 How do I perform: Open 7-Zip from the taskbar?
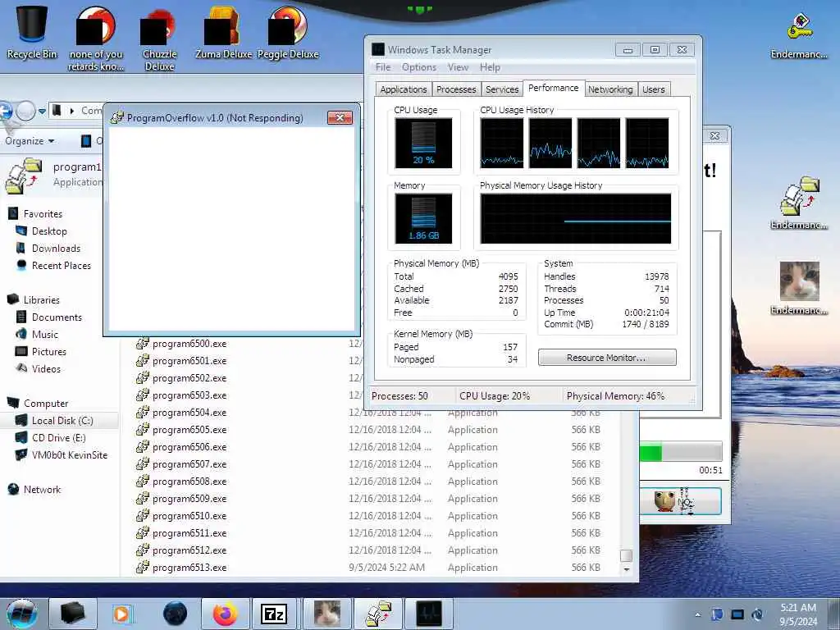click(274, 614)
